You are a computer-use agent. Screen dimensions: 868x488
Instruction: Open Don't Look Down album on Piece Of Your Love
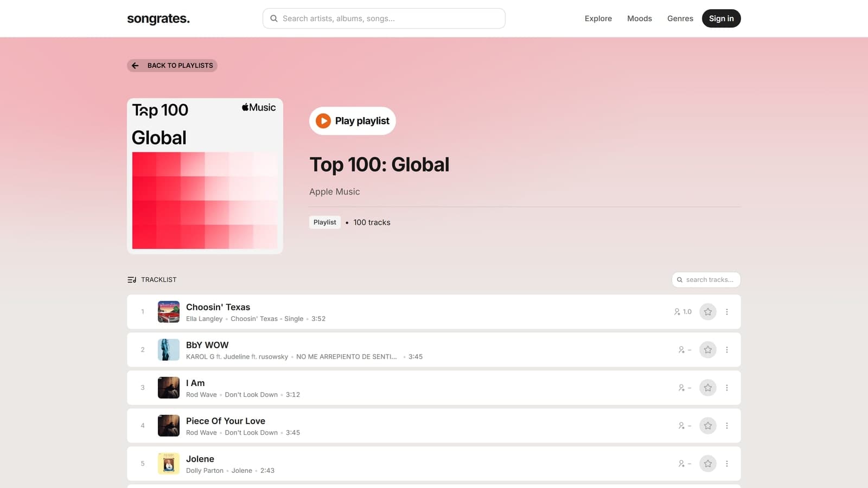pyautogui.click(x=251, y=433)
